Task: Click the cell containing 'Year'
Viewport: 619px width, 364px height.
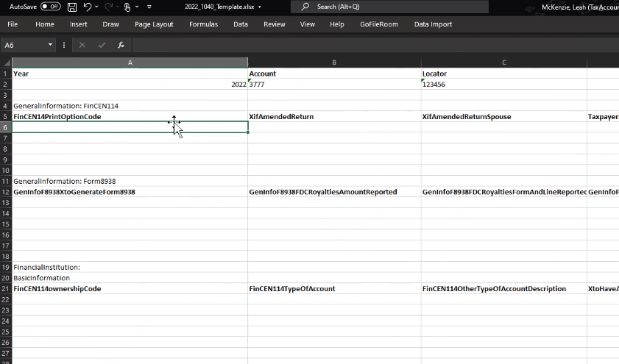Action: [x=130, y=74]
